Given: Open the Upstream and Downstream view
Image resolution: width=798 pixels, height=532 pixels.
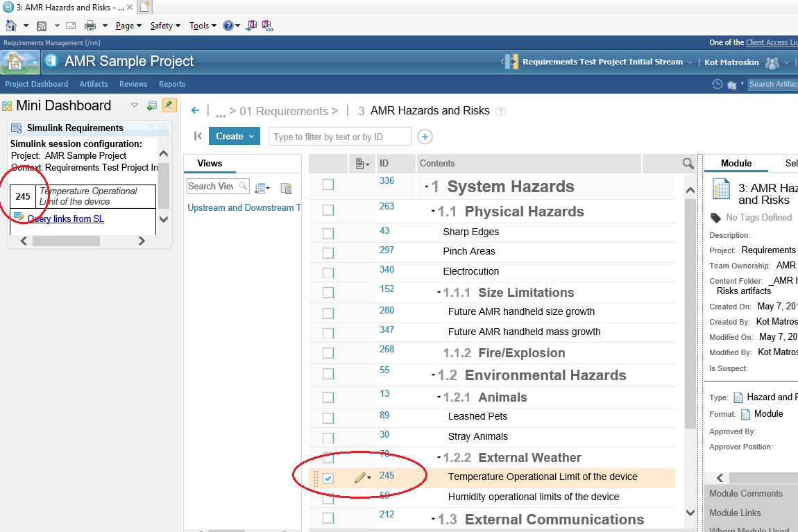Looking at the screenshot, I should pos(244,207).
